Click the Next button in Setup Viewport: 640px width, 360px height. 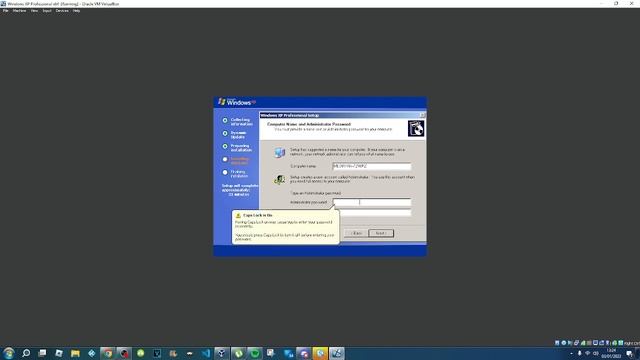pyautogui.click(x=381, y=233)
